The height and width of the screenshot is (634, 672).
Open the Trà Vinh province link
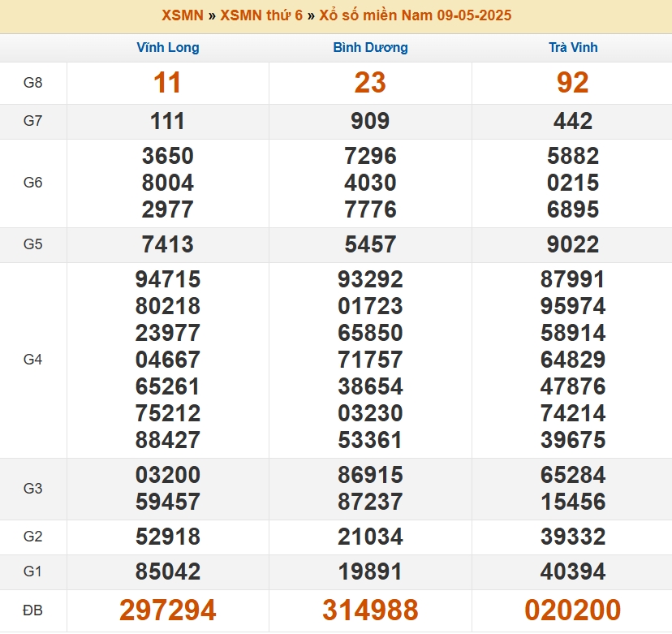(x=573, y=47)
